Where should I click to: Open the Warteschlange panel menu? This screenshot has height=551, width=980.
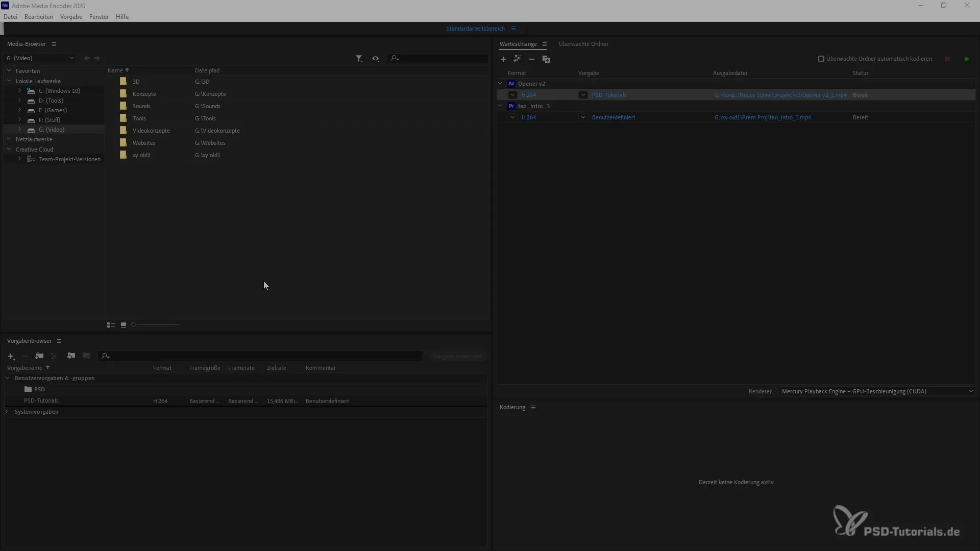click(x=545, y=44)
